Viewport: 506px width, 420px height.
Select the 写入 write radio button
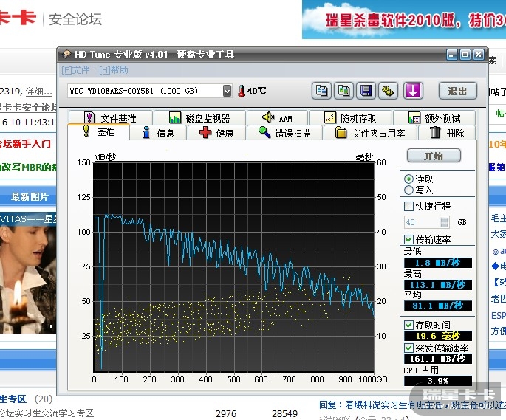(409, 190)
